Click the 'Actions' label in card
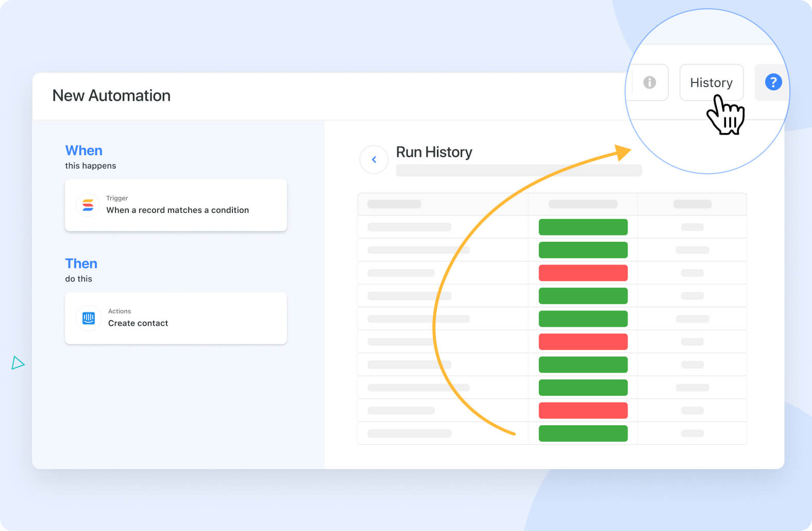The image size is (812, 531). [x=120, y=311]
